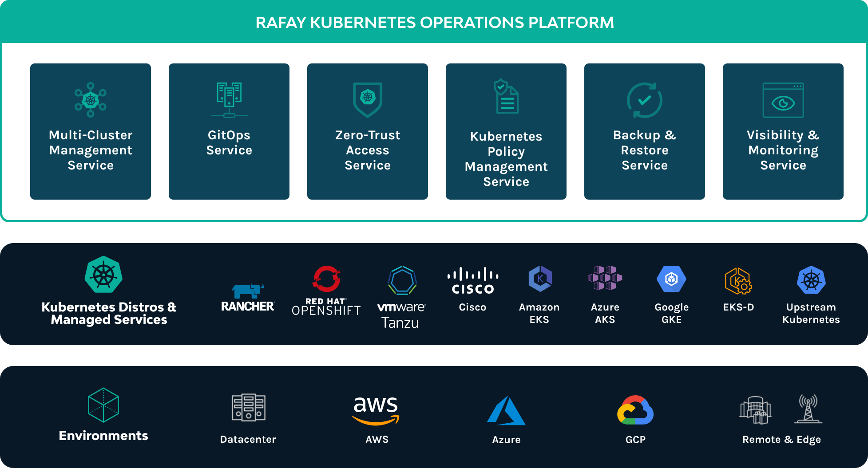
Task: Click the Google GKE label
Action: click(x=672, y=313)
